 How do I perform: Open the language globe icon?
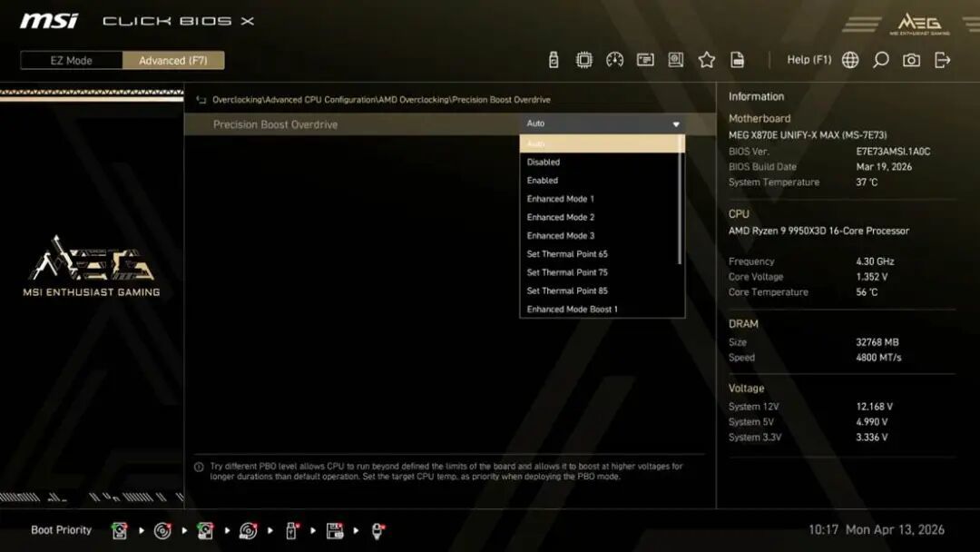[x=850, y=60]
